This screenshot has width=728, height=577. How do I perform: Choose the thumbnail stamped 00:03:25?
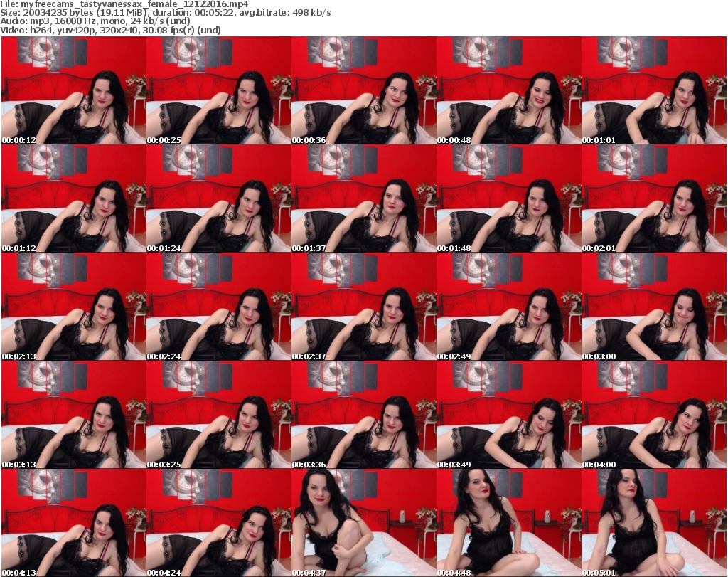pos(219,415)
